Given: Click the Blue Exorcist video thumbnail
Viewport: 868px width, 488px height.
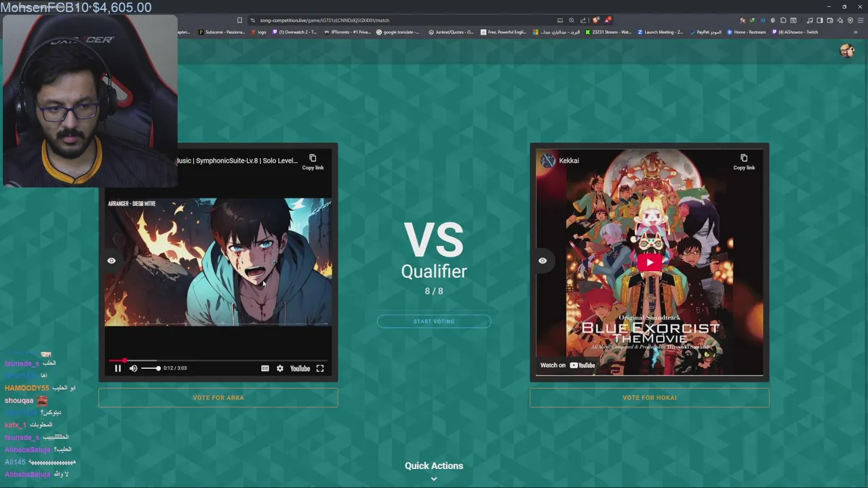Looking at the screenshot, I should 650,262.
